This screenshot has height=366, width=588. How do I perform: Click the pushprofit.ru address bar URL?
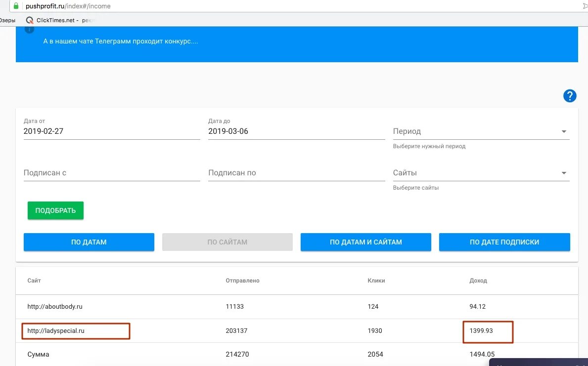tap(68, 6)
